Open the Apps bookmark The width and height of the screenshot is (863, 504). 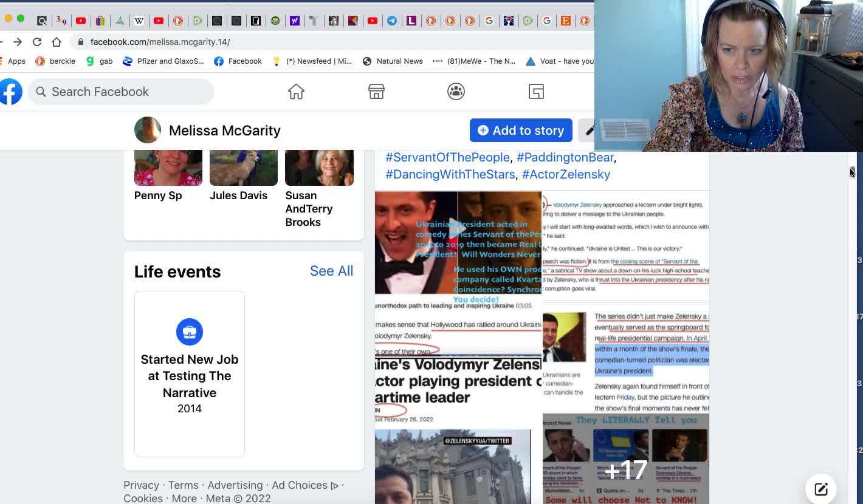(13, 61)
